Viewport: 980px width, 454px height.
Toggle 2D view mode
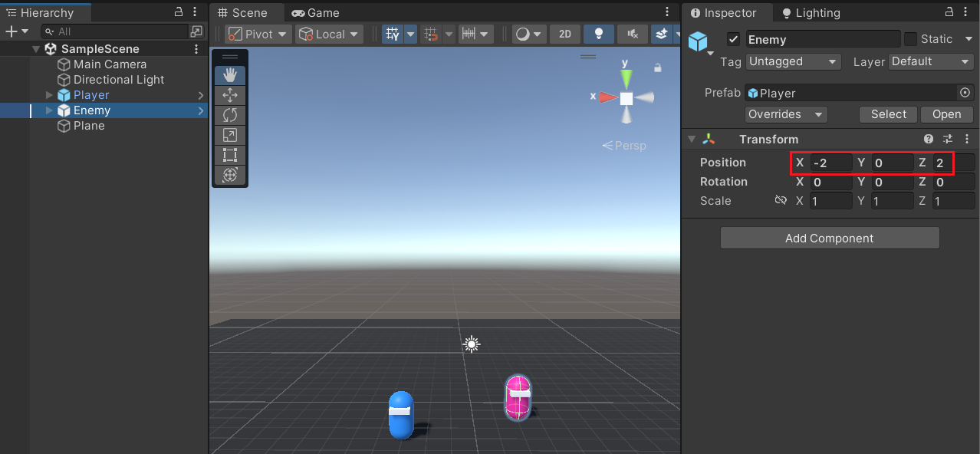565,35
